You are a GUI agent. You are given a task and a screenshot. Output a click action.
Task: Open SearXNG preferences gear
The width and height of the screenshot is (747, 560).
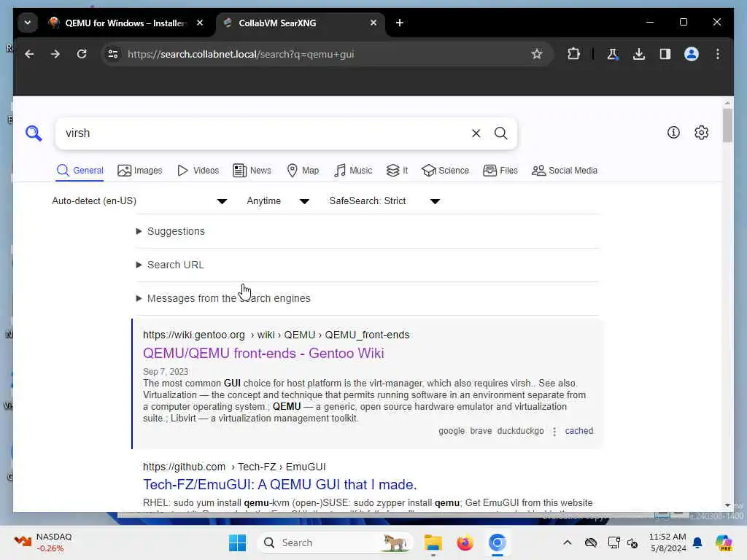[x=701, y=133]
